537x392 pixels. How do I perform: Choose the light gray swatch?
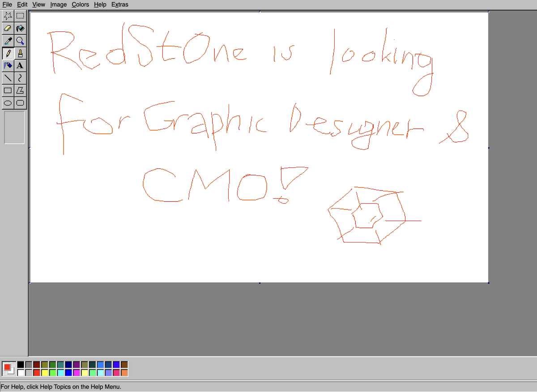click(29, 373)
